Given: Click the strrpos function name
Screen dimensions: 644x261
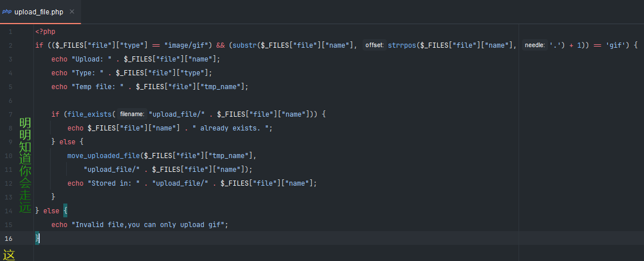Looking at the screenshot, I should tap(405, 45).
